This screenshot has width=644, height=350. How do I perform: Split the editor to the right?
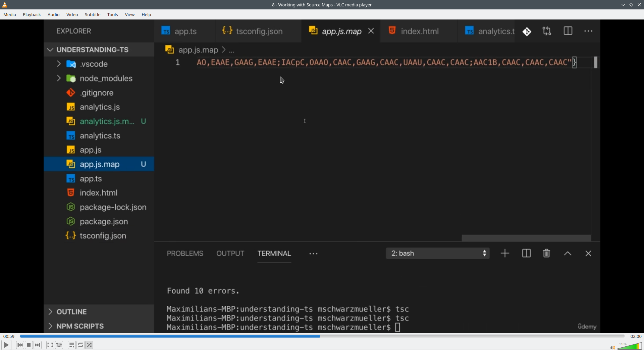pyautogui.click(x=568, y=31)
